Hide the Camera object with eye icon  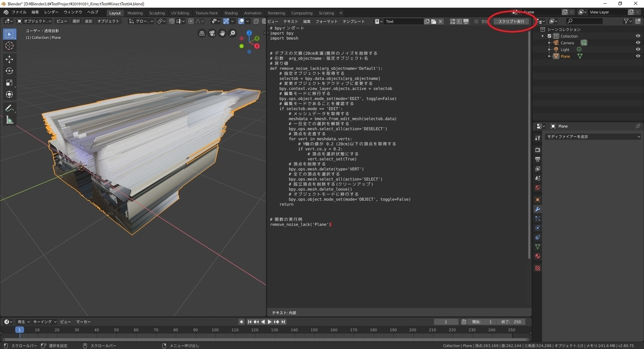[x=638, y=42]
